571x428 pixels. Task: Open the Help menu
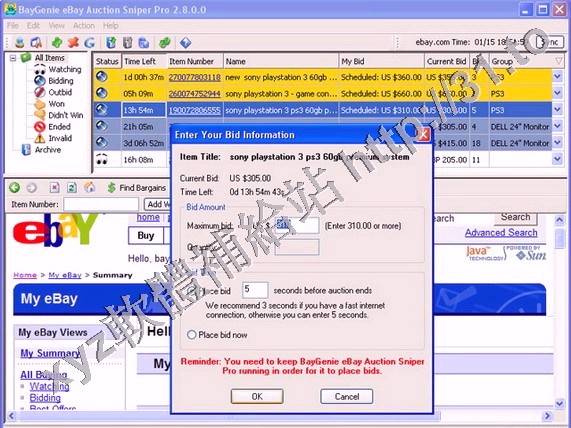(110, 26)
